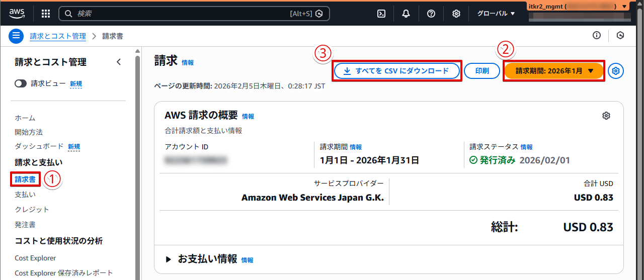The image size is (644, 280).
Task: Select 請求書 in the sidebar
Action: point(25,179)
